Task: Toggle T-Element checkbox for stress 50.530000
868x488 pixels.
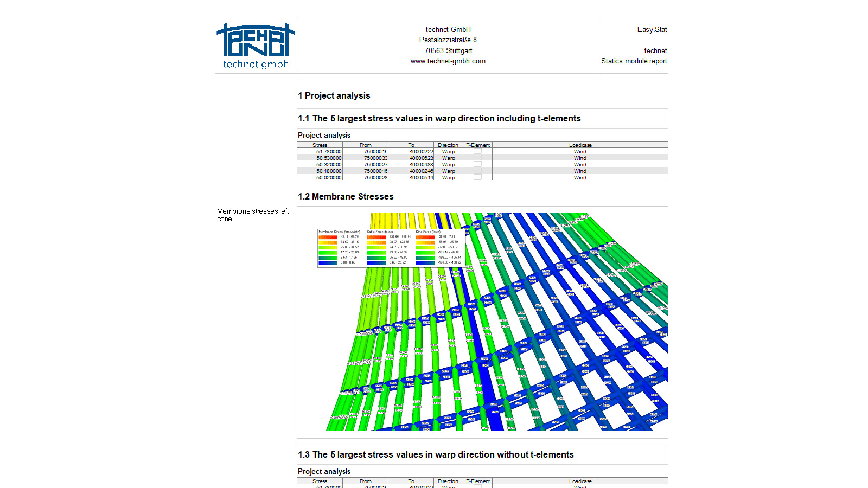Action: [477, 158]
